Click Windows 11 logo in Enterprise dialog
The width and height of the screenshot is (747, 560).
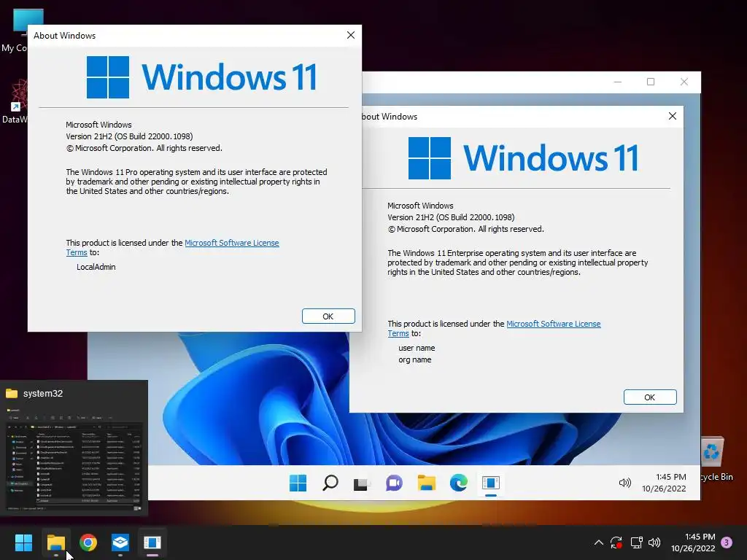point(523,158)
